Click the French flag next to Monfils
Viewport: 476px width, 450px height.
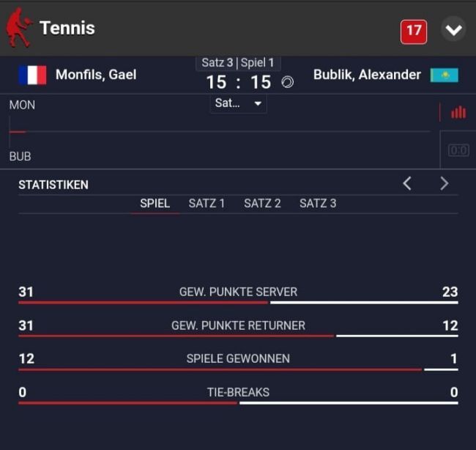32,75
